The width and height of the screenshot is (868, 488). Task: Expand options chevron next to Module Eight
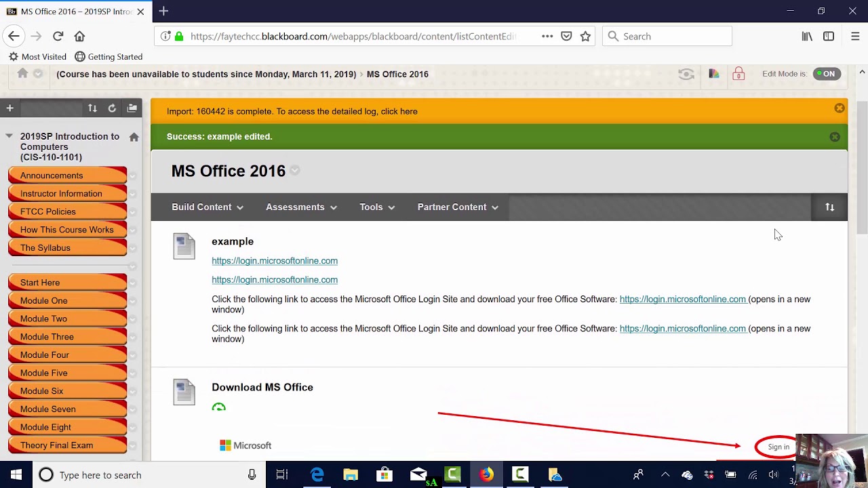coord(132,428)
